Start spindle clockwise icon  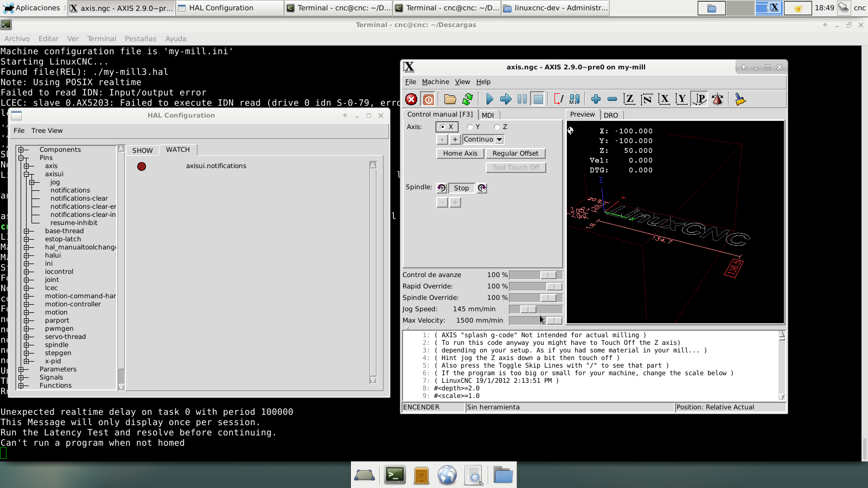[482, 188]
